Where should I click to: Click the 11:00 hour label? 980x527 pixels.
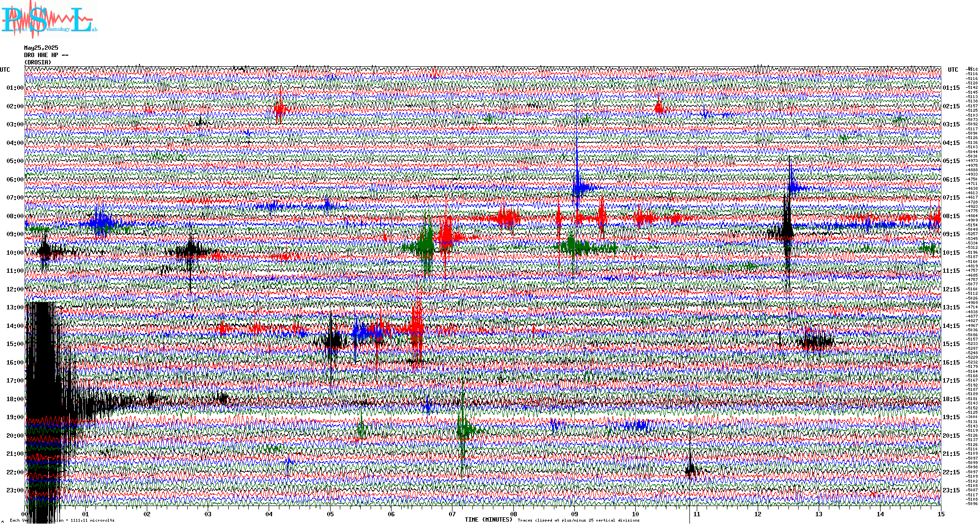tap(15, 271)
